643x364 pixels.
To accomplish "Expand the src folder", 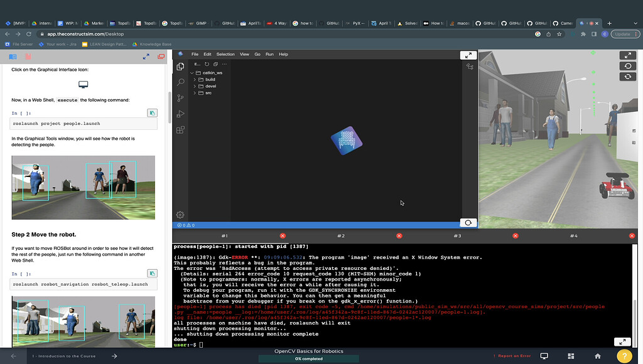I will coord(208,93).
